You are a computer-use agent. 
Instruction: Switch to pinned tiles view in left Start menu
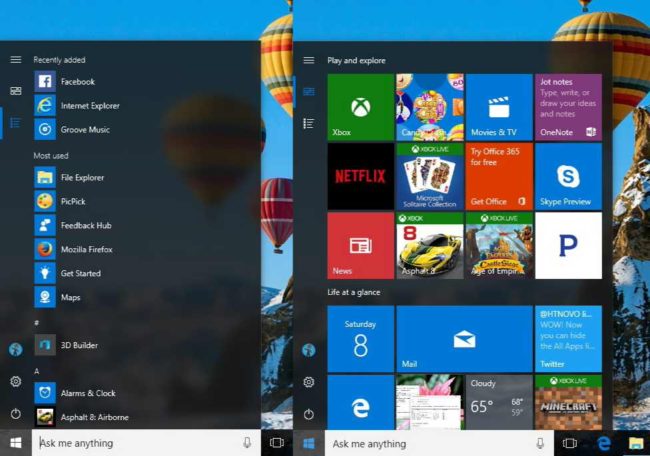[x=16, y=91]
